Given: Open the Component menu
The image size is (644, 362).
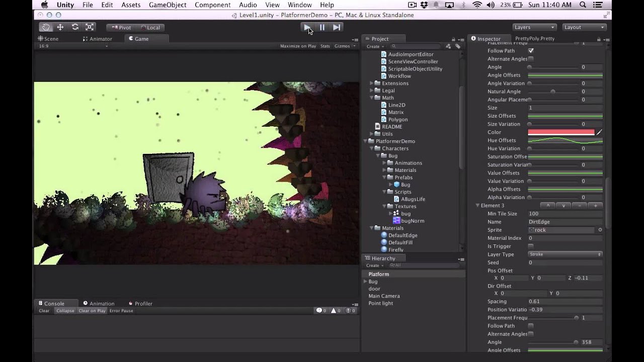Looking at the screenshot, I should coord(213,5).
